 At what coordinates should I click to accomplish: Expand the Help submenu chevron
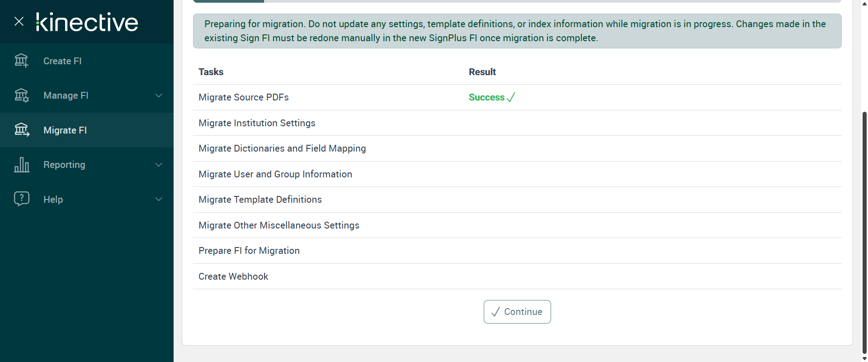[159, 199]
